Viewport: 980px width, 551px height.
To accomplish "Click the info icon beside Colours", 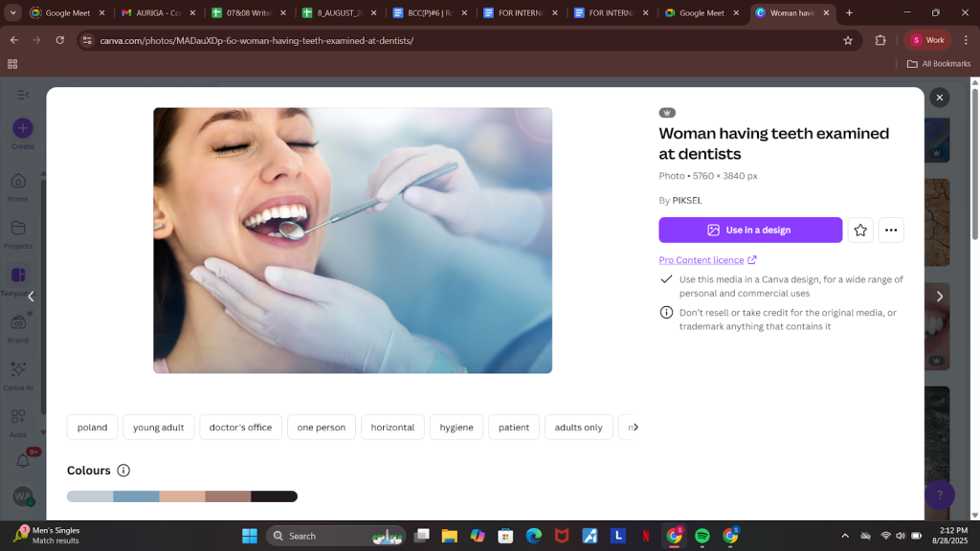I will point(123,471).
